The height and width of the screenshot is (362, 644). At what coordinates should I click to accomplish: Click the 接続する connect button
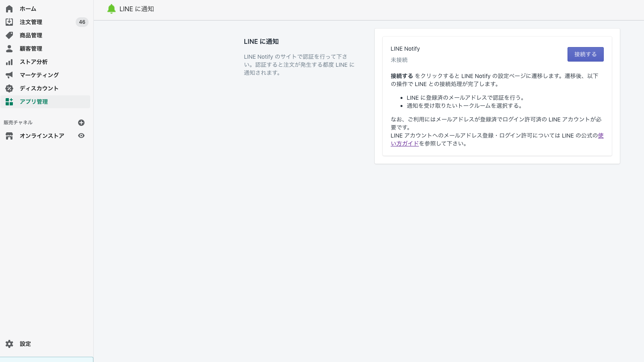click(x=586, y=54)
